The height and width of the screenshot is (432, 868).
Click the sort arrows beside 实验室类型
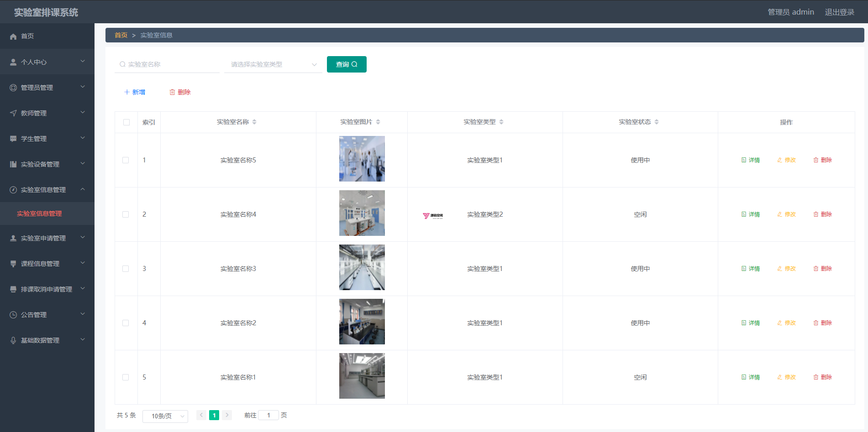501,122
